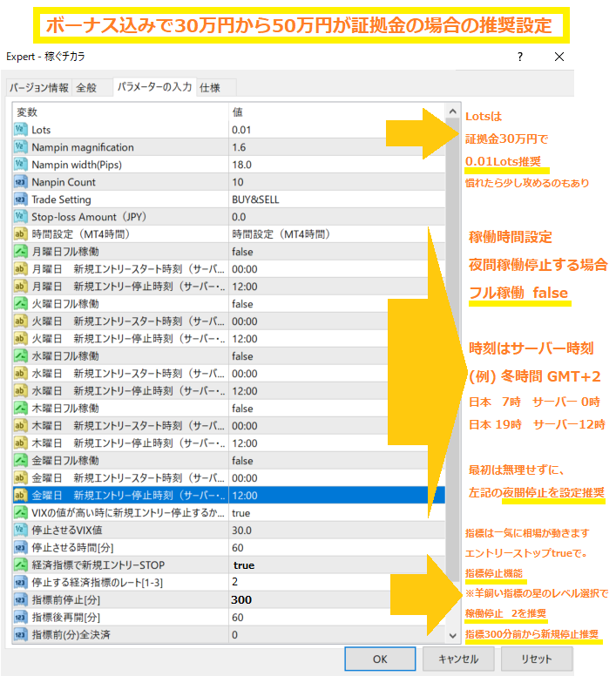Open the Trade Setting BUY&SELL dropdown value

(255, 199)
